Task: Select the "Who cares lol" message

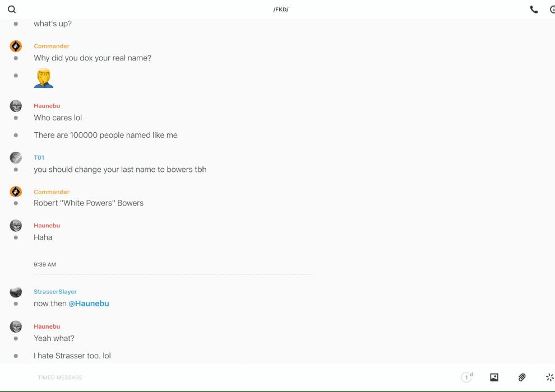Action: pos(58,118)
